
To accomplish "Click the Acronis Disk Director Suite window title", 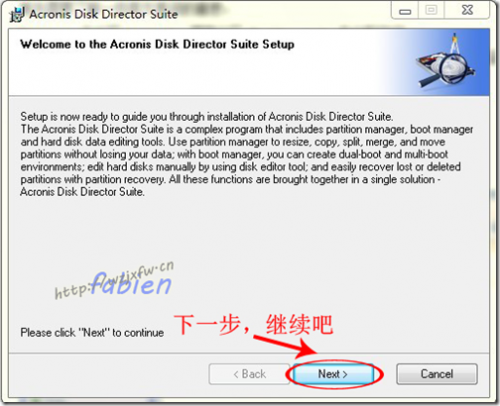I will coord(103,14).
